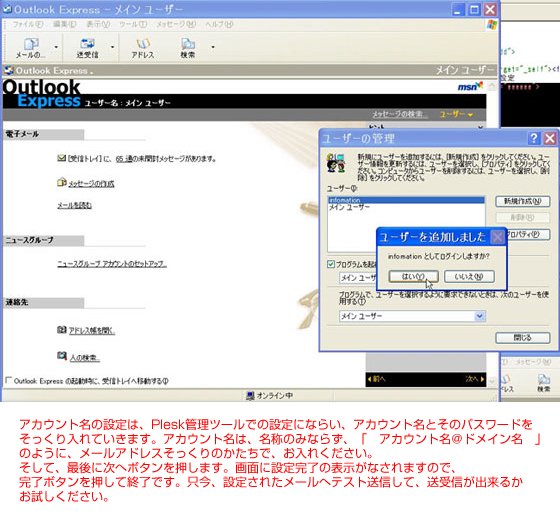Open the User (ユーザー) dropdown in header
The height and width of the screenshot is (522, 560).
456,114
